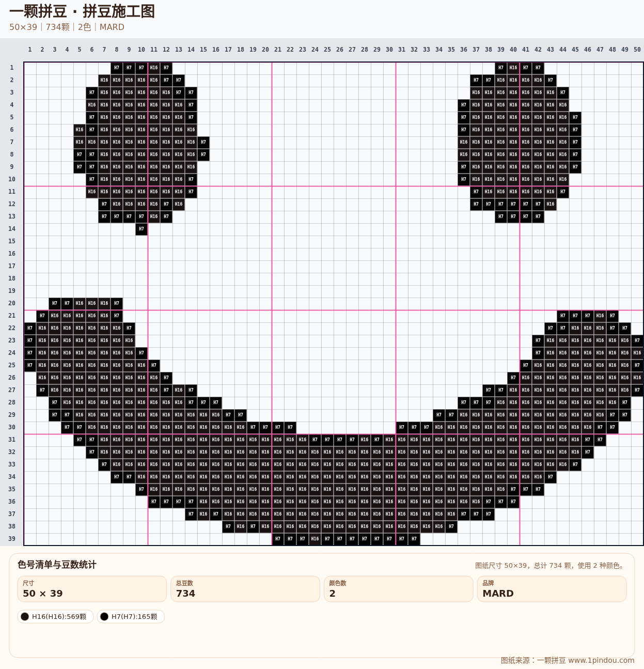Screen dimensions: 644x669
Task: Click the H7 bead at row 1, column 8
Action: coord(117,68)
